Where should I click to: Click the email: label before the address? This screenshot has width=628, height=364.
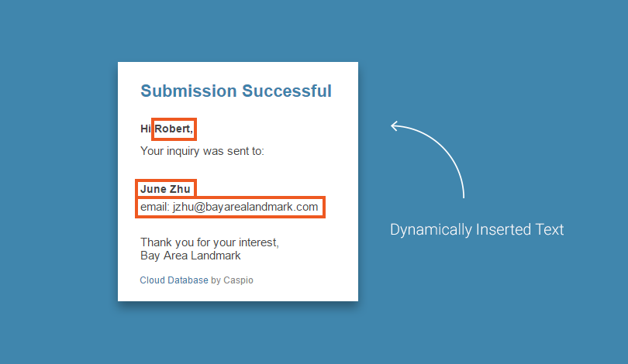point(155,207)
